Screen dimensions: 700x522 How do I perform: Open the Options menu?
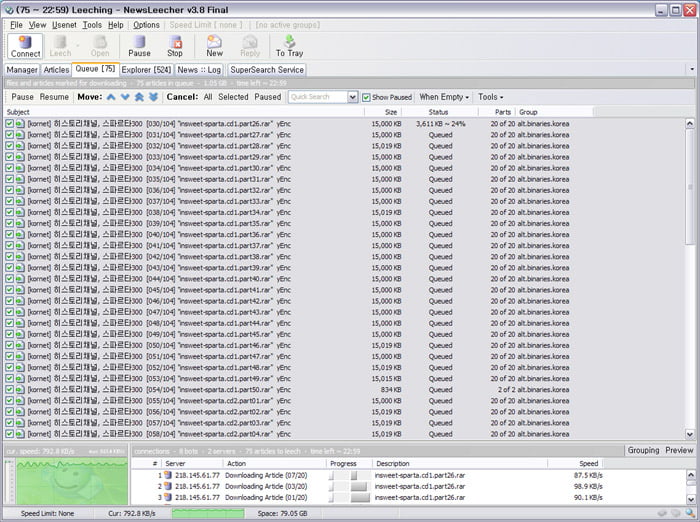click(146, 25)
